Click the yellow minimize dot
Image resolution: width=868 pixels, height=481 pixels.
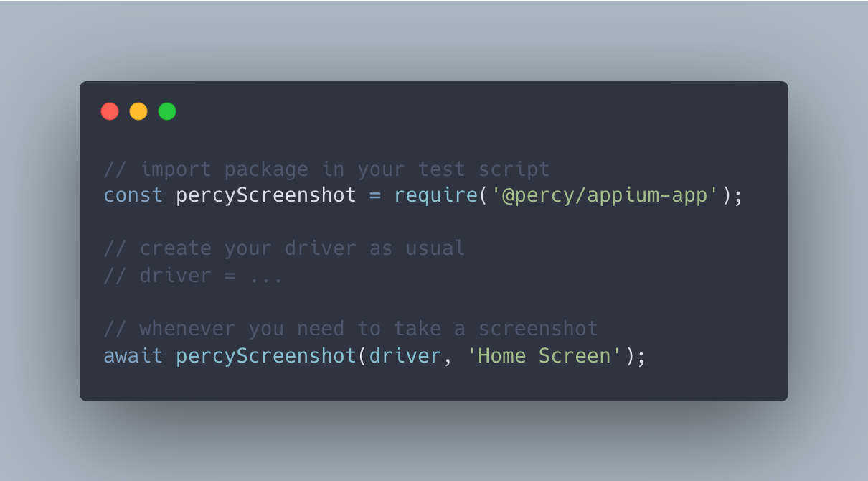point(138,111)
